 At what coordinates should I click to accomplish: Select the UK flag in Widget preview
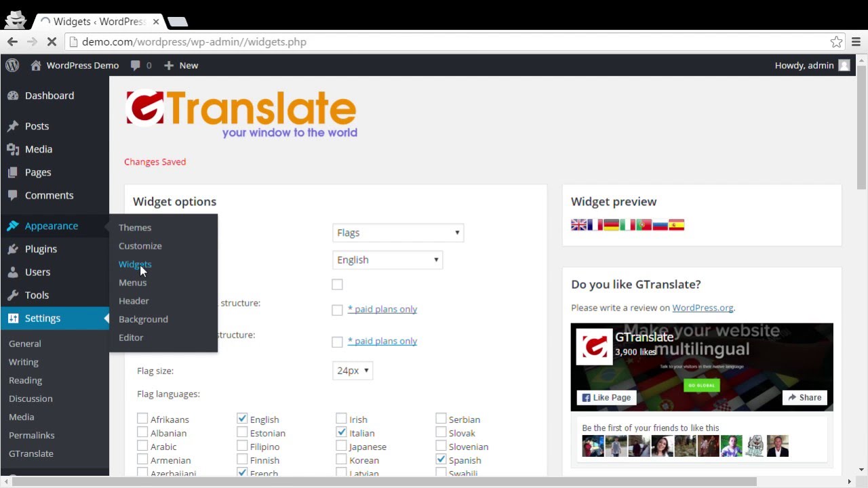point(579,225)
